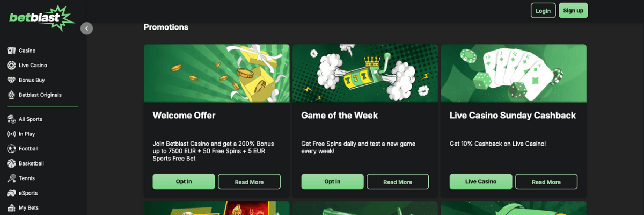Read more about Game of the Week
Viewport: 644px width, 215px height.
point(398,182)
